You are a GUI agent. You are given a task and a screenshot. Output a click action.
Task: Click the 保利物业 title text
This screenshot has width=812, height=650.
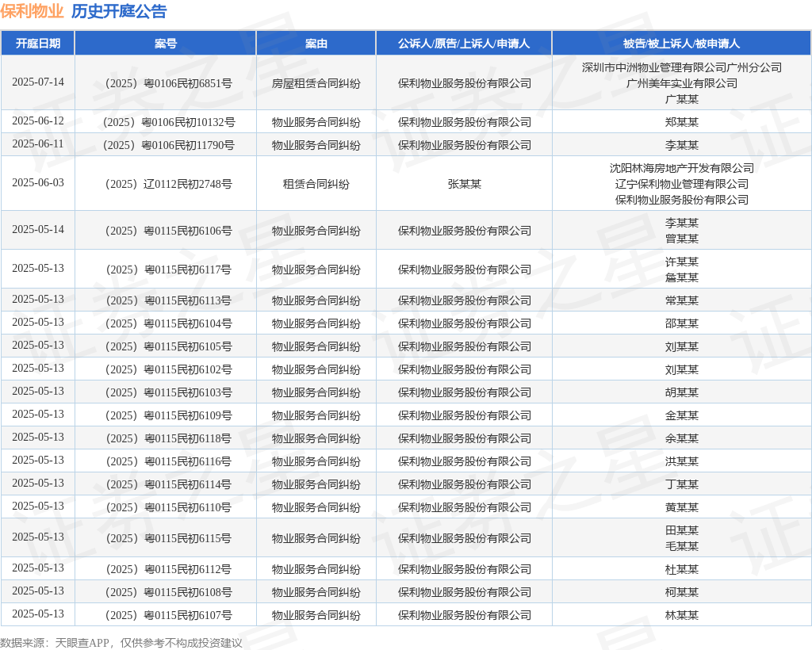tap(32, 11)
